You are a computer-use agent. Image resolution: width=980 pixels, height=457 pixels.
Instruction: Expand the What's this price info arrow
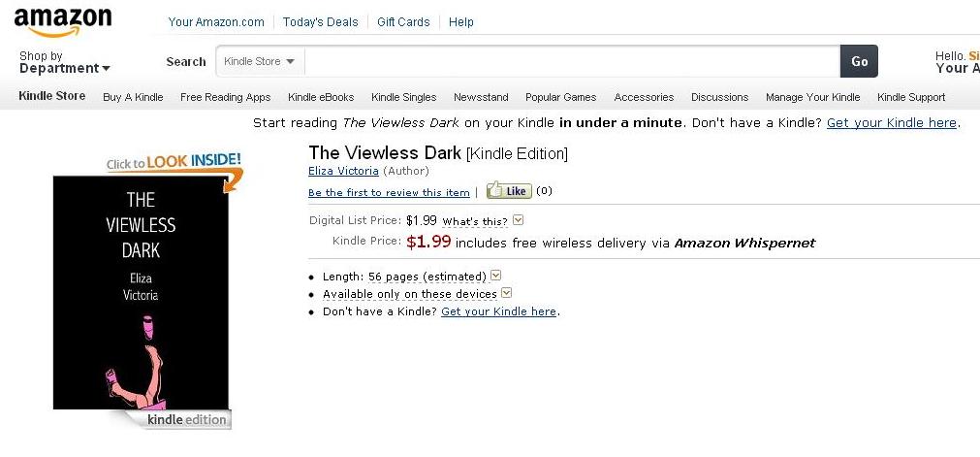(519, 220)
